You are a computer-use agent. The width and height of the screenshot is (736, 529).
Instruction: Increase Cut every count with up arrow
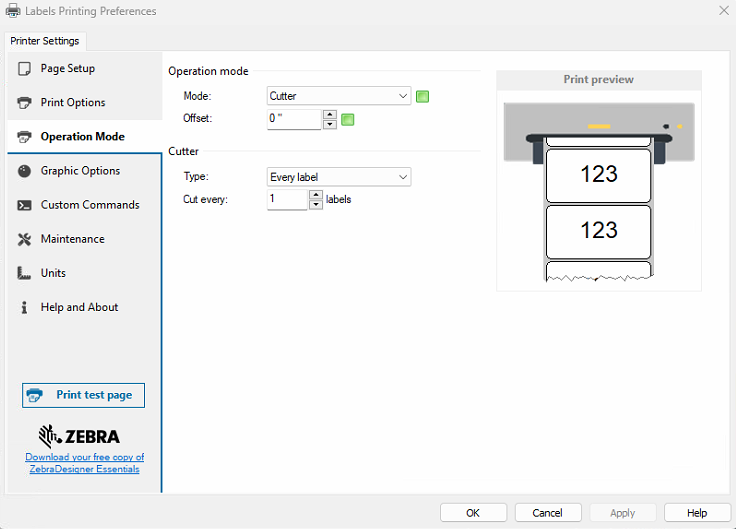(316, 195)
